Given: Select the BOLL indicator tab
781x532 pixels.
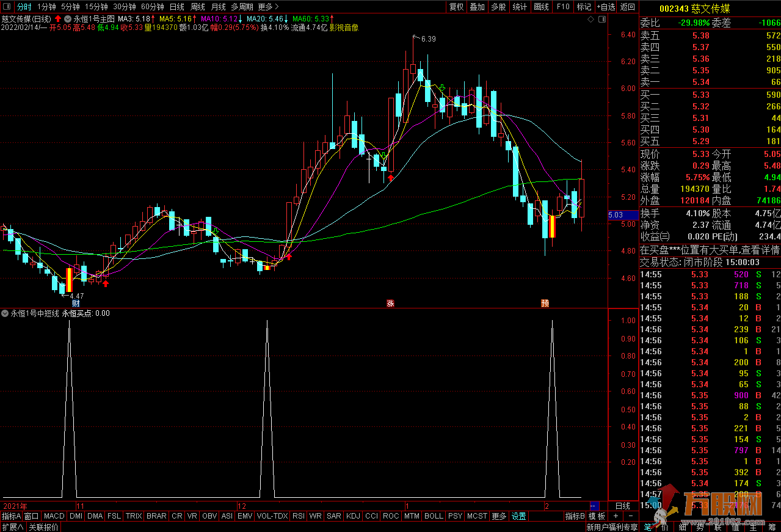Looking at the screenshot, I should 434,516.
